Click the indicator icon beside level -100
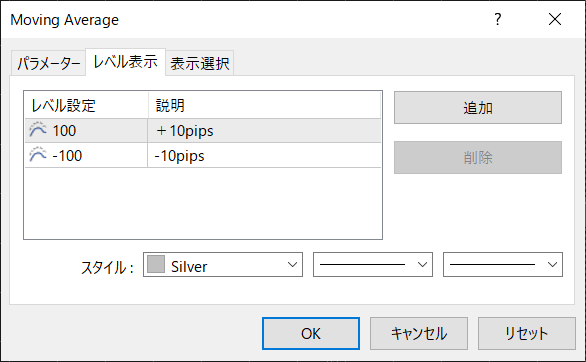This screenshot has height=362, width=586. click(38, 155)
